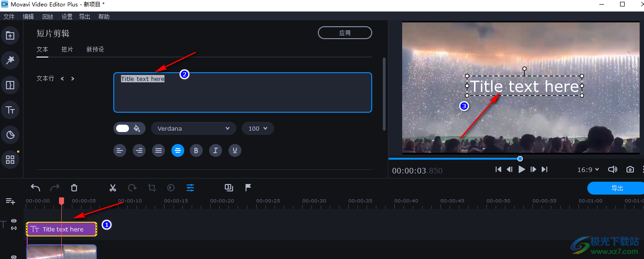Viewport: 644px width, 259px height.
Task: Open the Import files panel
Action: point(10,35)
